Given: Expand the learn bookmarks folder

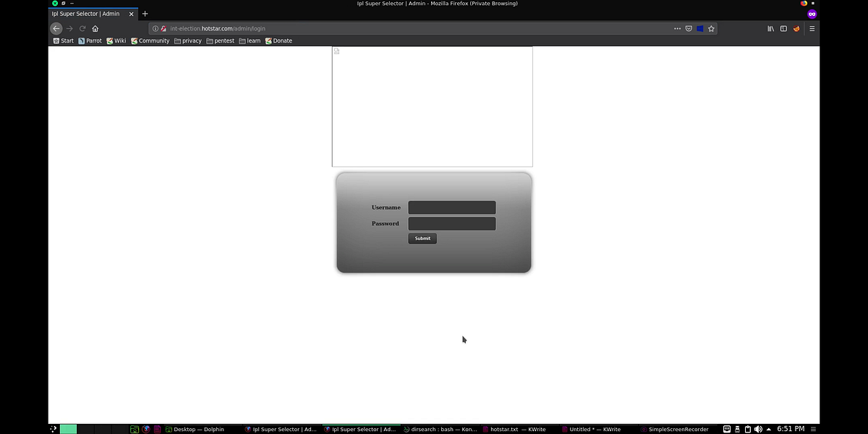Looking at the screenshot, I should pyautogui.click(x=250, y=41).
